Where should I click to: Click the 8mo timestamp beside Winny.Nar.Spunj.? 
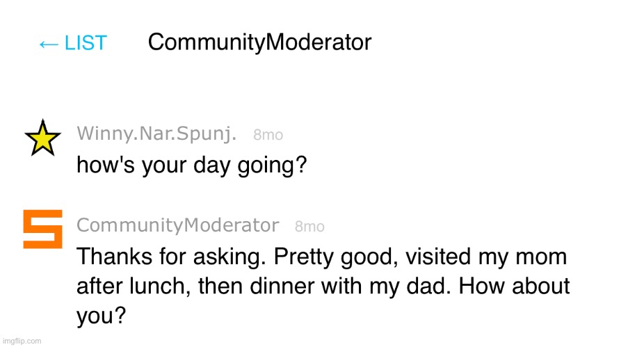pos(268,135)
